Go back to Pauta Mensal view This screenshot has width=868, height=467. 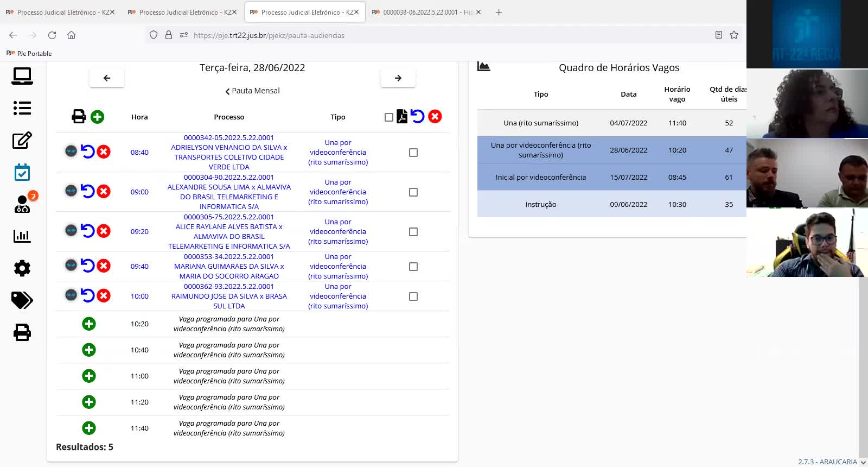(x=252, y=91)
